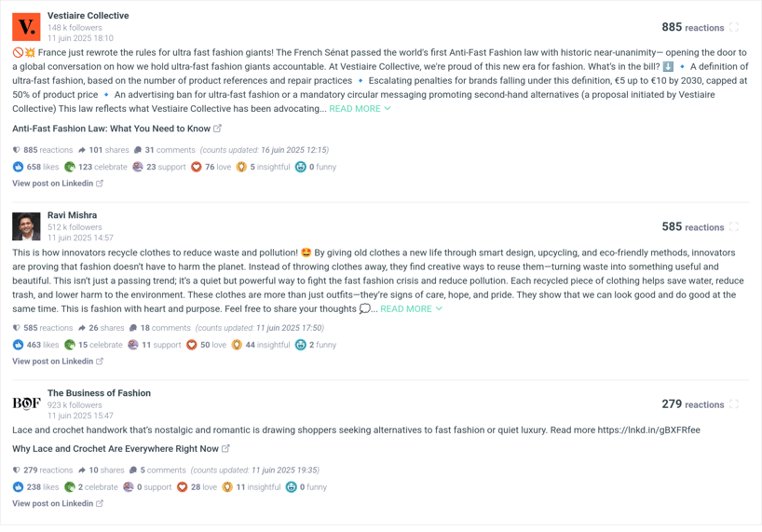The height and width of the screenshot is (532, 762).
Task: Expand Ravi Mishra post with READ MORE
Action: click(411, 309)
